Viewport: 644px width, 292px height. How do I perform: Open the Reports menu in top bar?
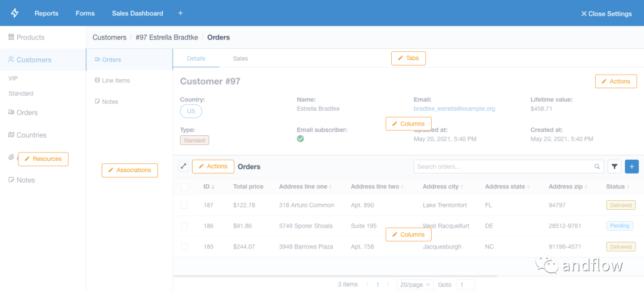[47, 13]
